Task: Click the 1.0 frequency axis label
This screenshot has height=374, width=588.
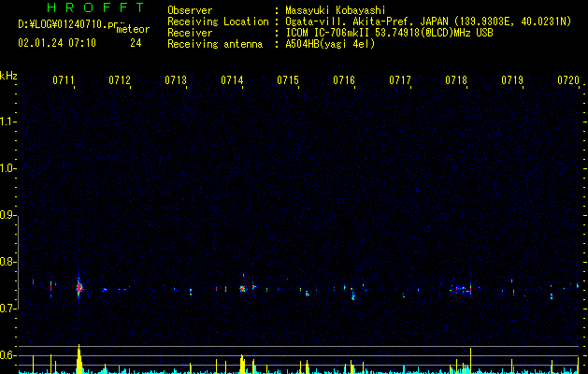Action: point(8,168)
